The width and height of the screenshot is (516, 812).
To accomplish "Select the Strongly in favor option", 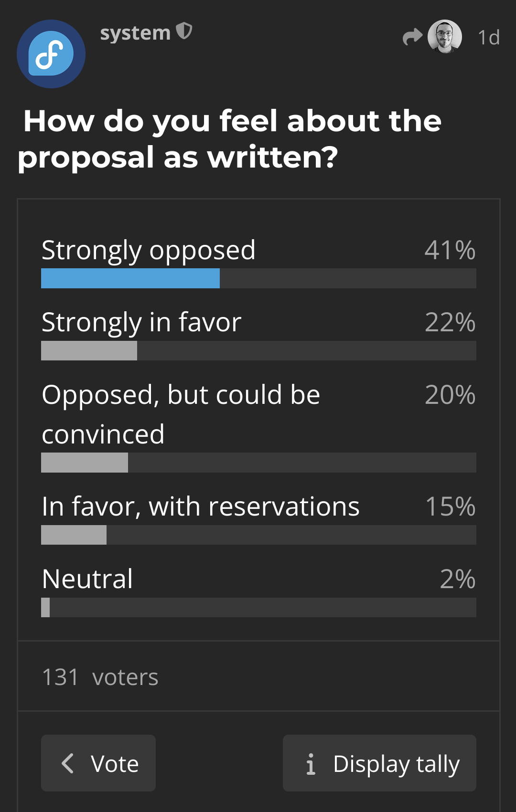I will pyautogui.click(x=141, y=322).
